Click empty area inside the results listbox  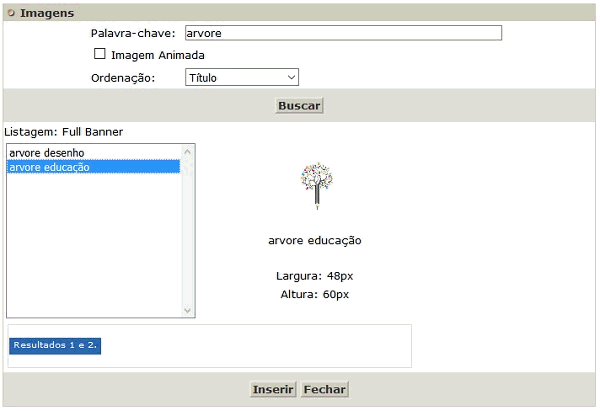click(x=90, y=250)
